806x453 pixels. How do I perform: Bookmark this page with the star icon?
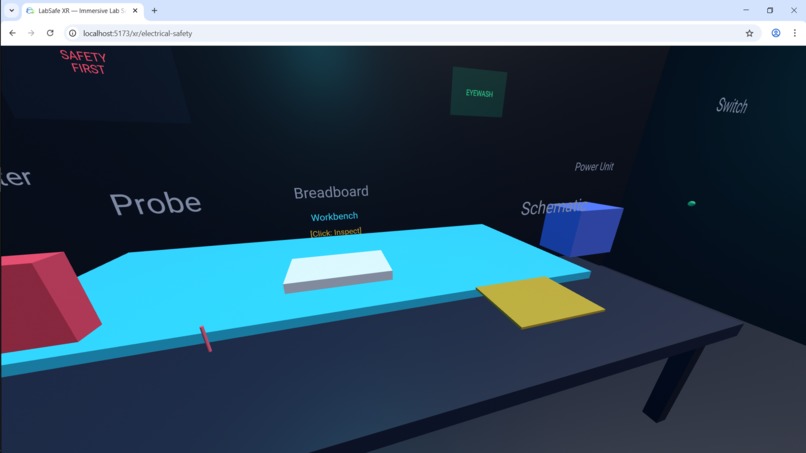point(749,33)
